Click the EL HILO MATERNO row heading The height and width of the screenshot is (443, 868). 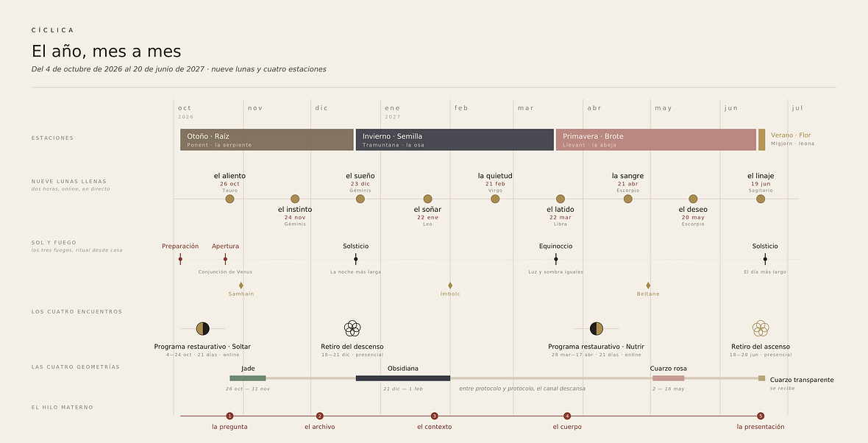[x=62, y=408]
